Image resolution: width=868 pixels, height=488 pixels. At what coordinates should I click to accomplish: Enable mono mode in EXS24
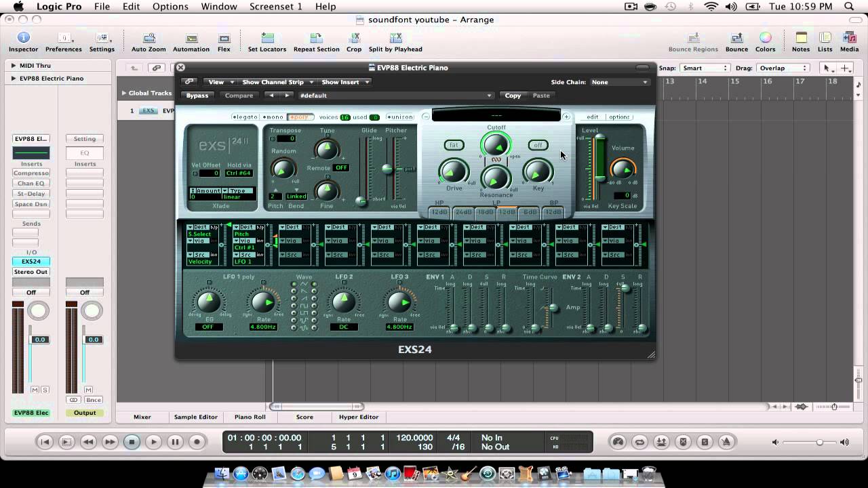coord(273,117)
